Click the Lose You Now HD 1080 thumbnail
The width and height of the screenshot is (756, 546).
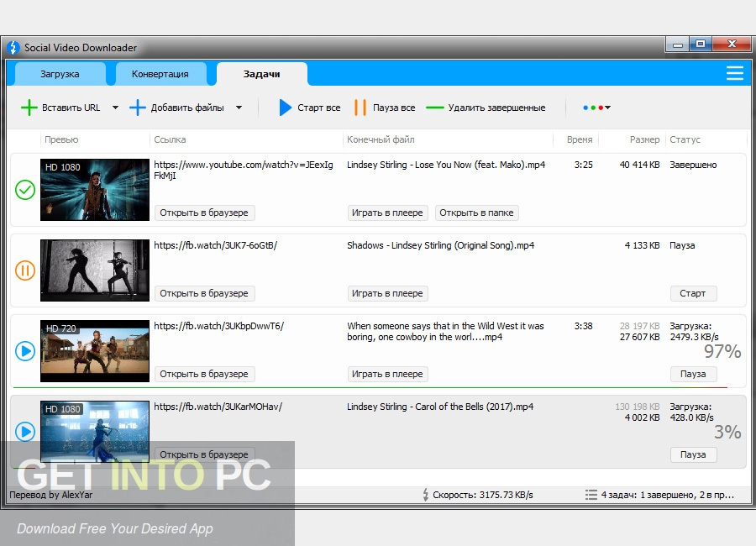coord(95,190)
